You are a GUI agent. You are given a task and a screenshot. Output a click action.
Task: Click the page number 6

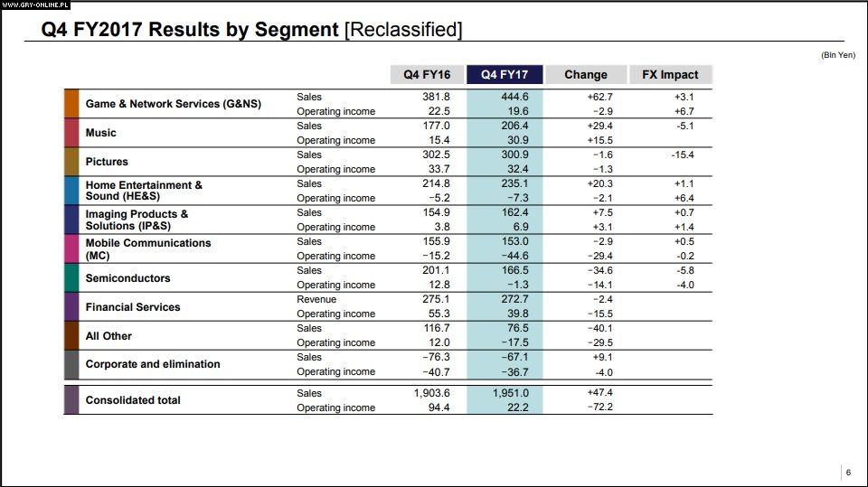click(x=847, y=473)
